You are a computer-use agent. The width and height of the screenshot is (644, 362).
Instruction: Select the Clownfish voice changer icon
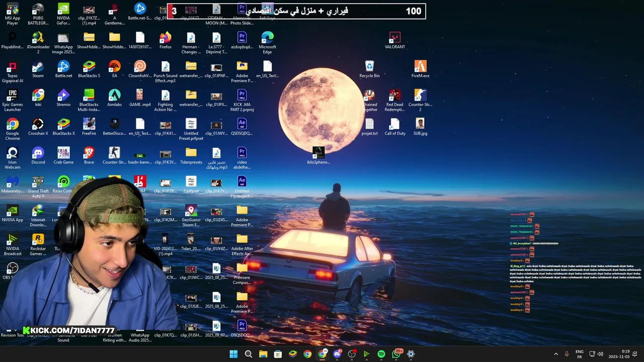click(140, 69)
